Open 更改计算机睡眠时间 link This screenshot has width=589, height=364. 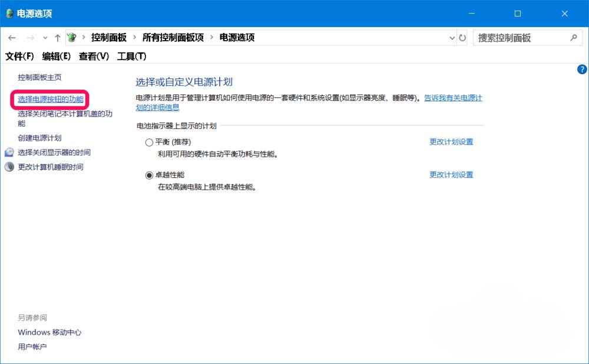[50, 167]
